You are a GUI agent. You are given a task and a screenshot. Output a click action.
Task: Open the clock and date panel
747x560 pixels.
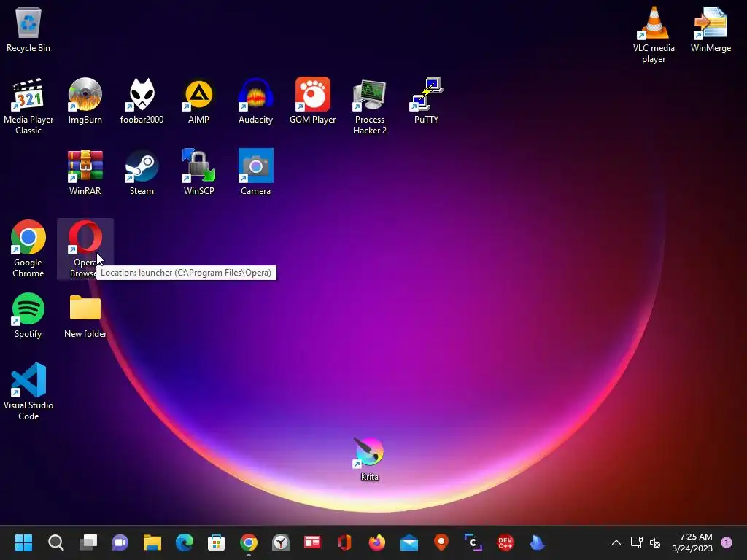point(692,542)
